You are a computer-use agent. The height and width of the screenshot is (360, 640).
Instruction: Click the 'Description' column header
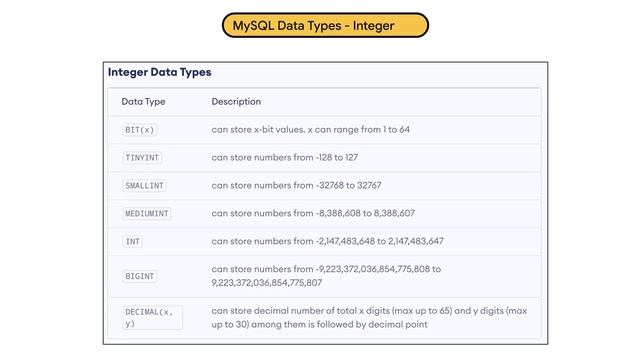[236, 102]
